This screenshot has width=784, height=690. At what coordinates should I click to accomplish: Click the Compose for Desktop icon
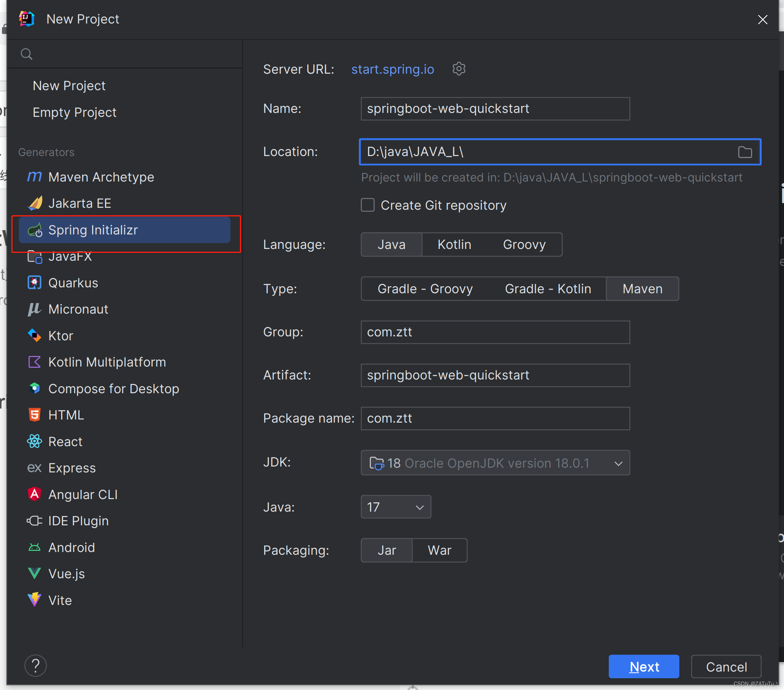[34, 389]
